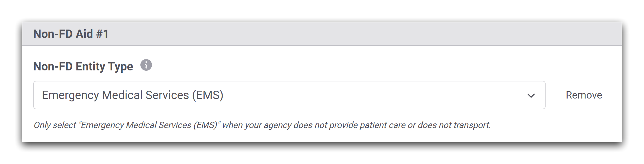Click the chevron arrow in the entity dropdown
This screenshot has width=644, height=164.
tap(531, 95)
